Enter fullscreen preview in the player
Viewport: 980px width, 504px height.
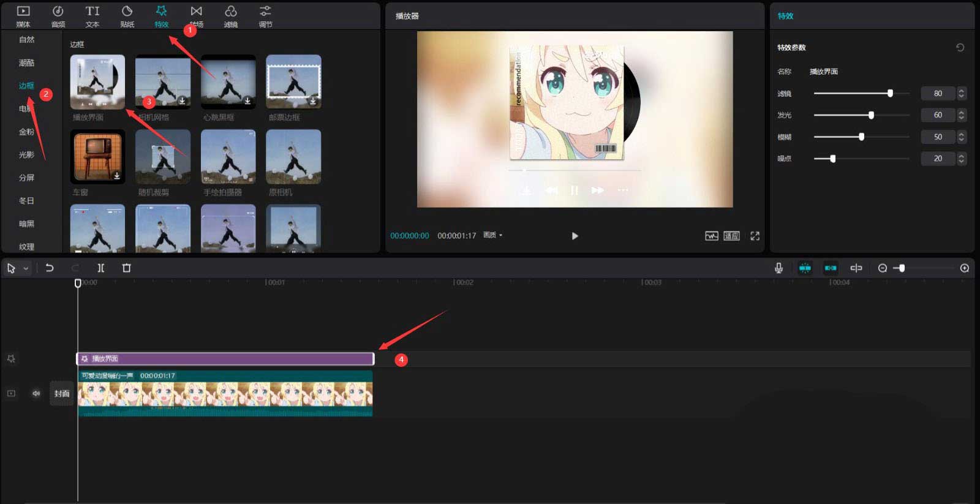(x=755, y=236)
